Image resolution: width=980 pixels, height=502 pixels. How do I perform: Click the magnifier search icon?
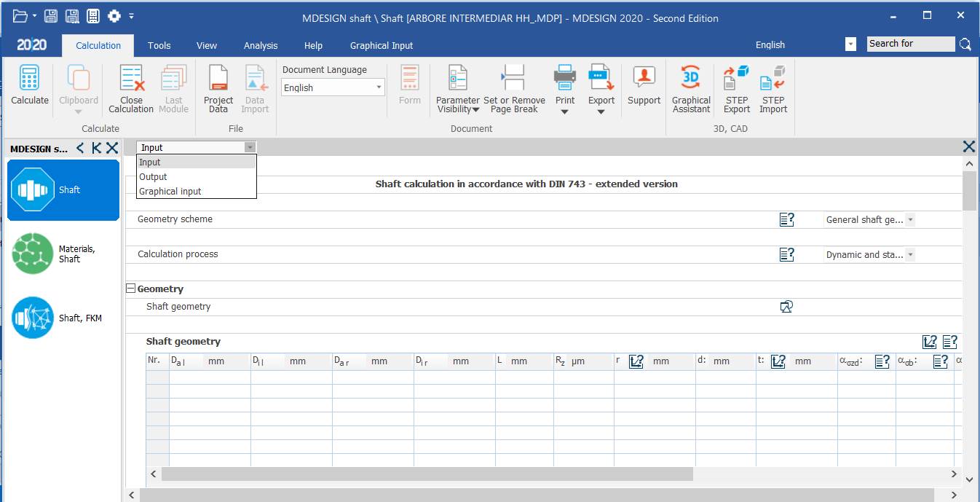(x=965, y=44)
